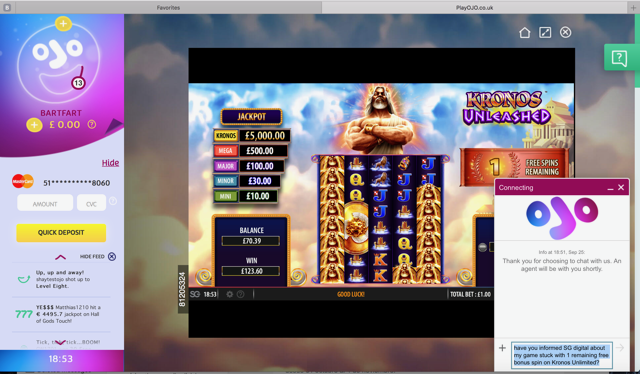Screen dimensions: 640x374
Task: Focus the CVC input field
Action: 91,203
